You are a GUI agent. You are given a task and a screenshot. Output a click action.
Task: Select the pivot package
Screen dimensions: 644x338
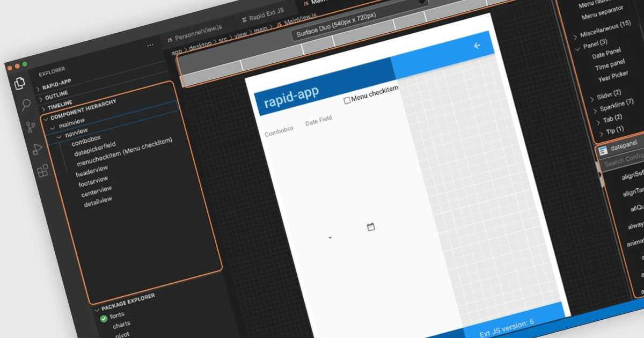(122, 334)
